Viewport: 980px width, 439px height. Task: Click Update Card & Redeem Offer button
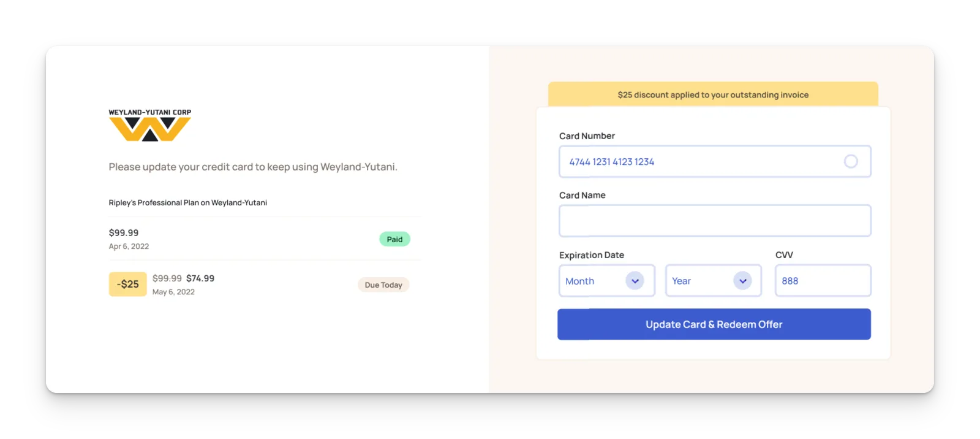coord(714,324)
